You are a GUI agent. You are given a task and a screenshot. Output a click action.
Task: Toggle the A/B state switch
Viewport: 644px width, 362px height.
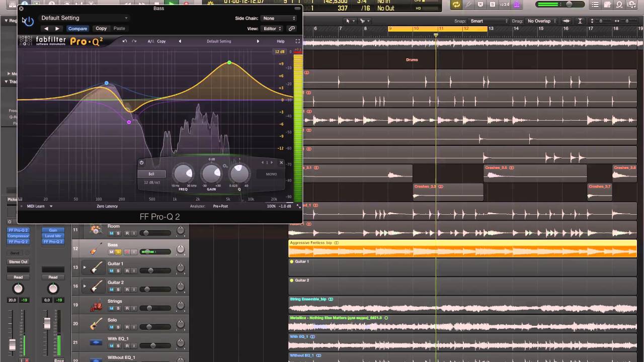tap(150, 41)
